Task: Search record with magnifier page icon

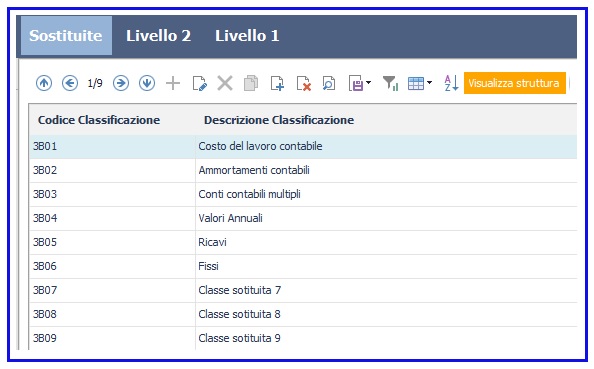Action: click(329, 83)
